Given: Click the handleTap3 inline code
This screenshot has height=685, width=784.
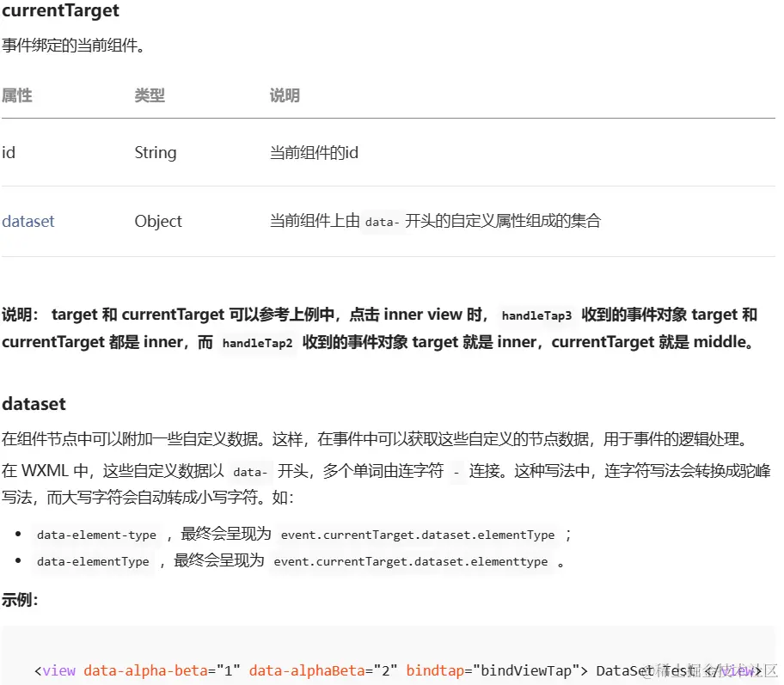Looking at the screenshot, I should click(x=536, y=315).
